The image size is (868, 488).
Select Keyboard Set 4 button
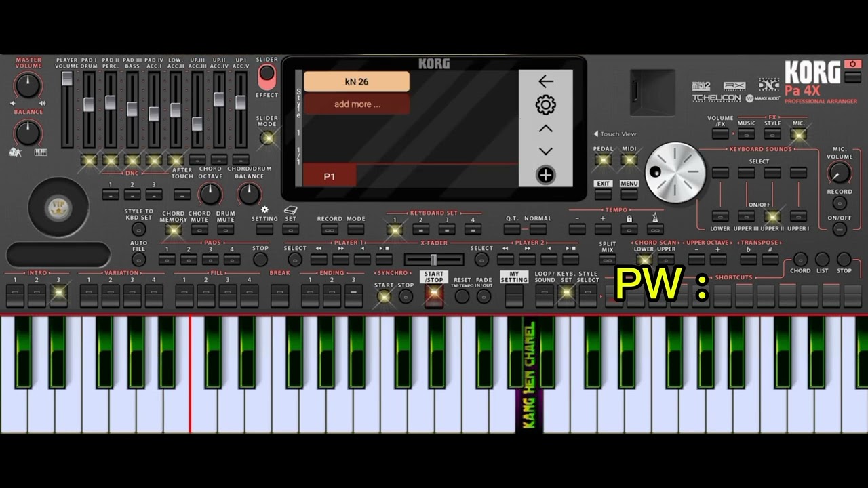(x=473, y=230)
